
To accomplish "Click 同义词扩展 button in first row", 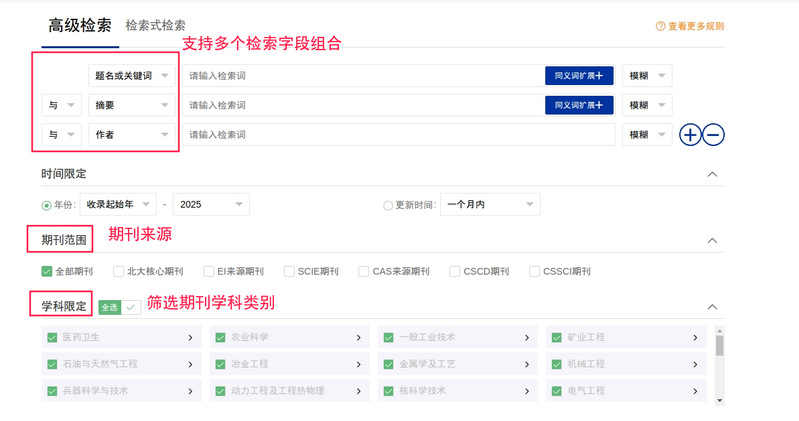I will click(579, 76).
